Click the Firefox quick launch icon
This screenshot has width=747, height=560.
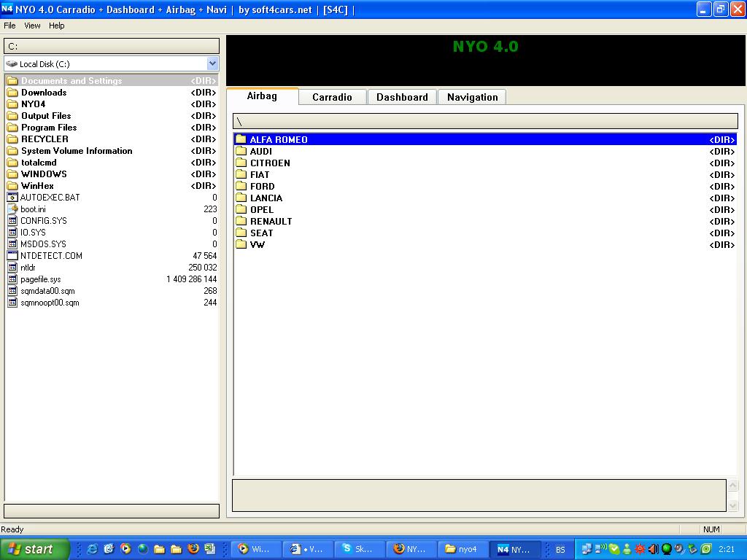click(193, 549)
